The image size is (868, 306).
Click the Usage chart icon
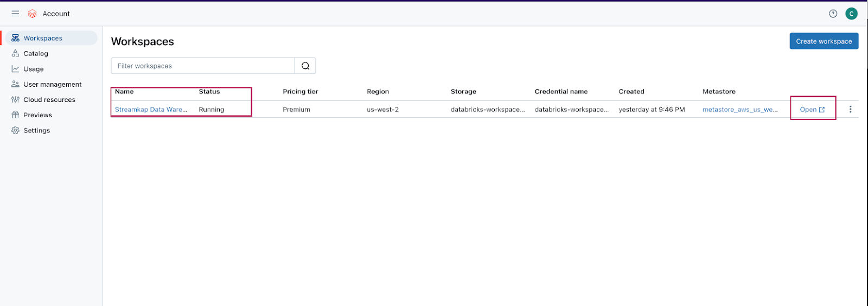click(x=15, y=69)
